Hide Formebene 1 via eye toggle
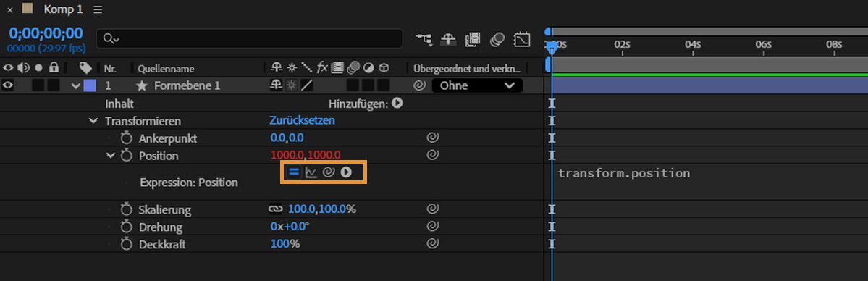868x281 pixels. pyautogui.click(x=8, y=85)
